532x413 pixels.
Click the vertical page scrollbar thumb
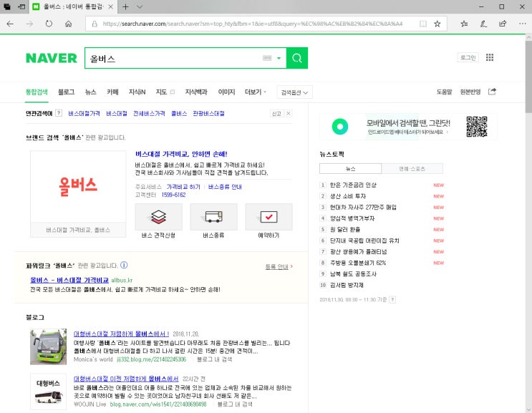pyautogui.click(x=528, y=77)
